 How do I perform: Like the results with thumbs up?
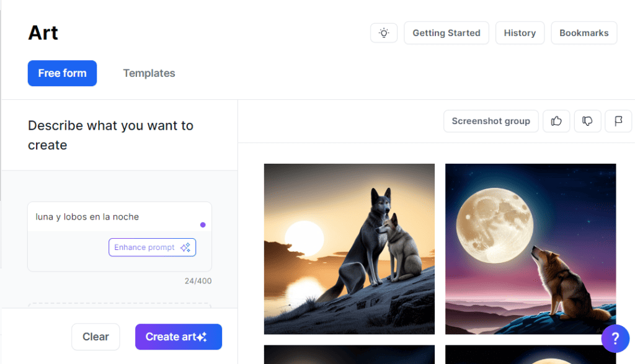click(x=556, y=121)
